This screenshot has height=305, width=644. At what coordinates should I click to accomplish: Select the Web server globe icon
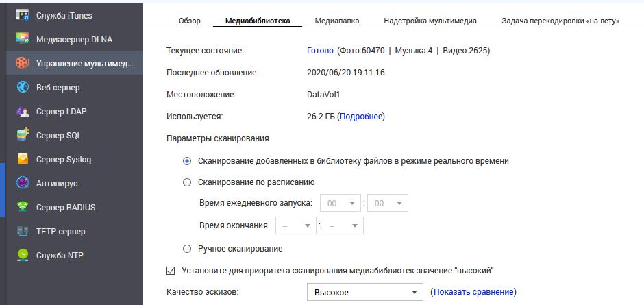pyautogui.click(x=23, y=87)
